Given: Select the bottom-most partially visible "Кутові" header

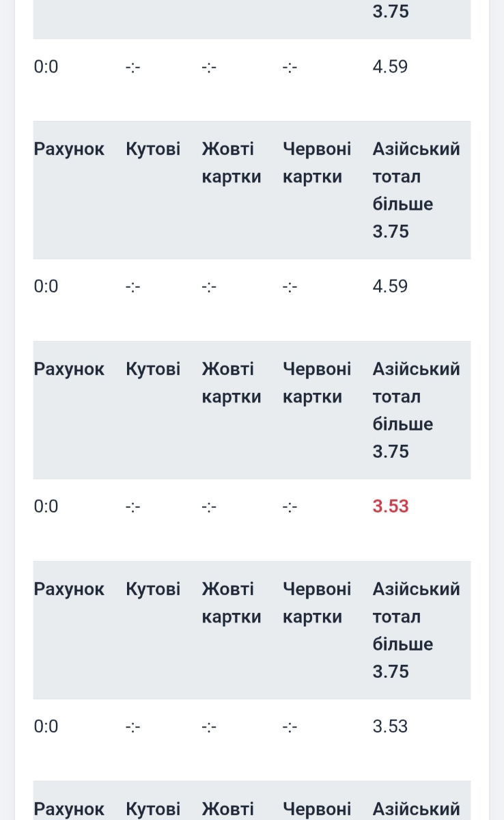Looking at the screenshot, I should (153, 809).
